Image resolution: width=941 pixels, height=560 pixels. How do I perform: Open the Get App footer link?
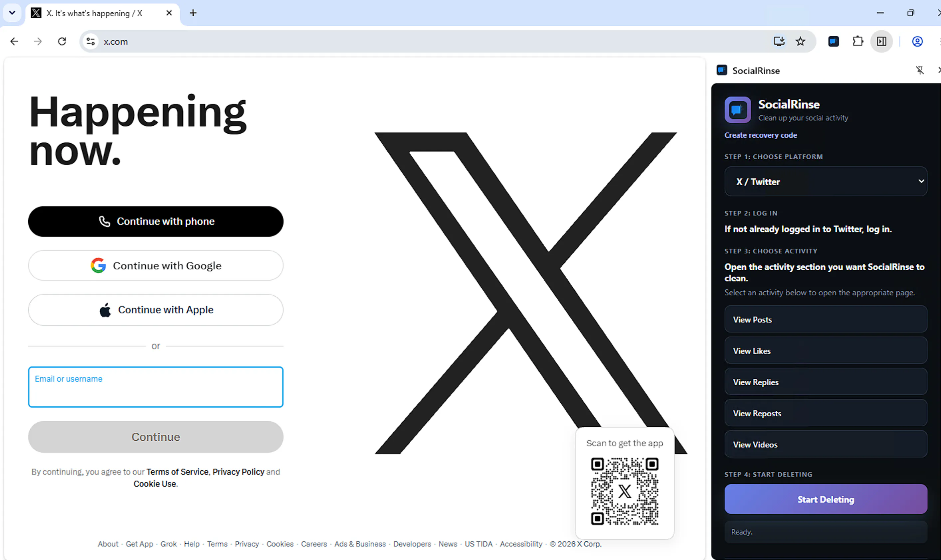(x=139, y=544)
